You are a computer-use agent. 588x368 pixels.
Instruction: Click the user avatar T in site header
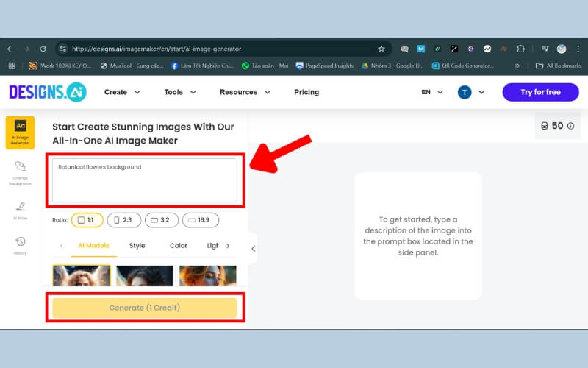(x=465, y=92)
